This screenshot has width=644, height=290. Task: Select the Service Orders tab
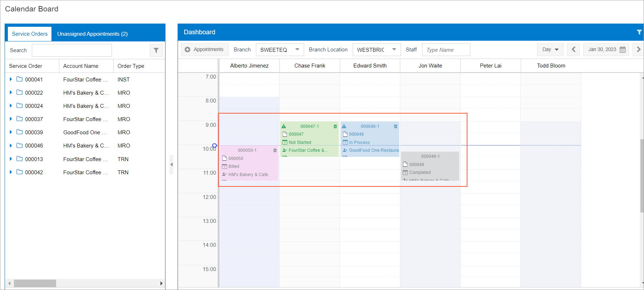(x=30, y=34)
